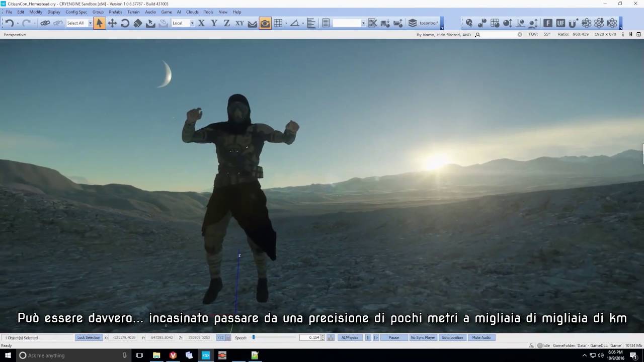Click the Unlink objects icon
Viewport: 644px width, 362px height.
58,23
